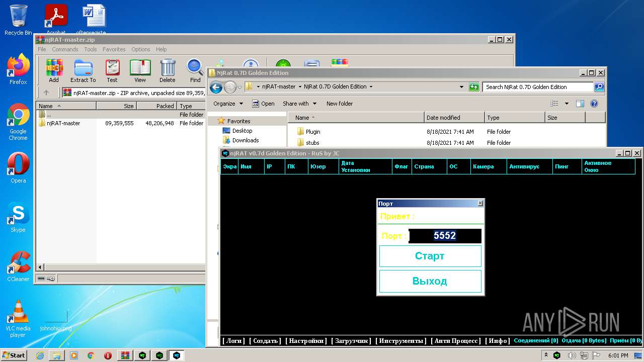The image size is (644, 362).
Task: Sort by Packed column in WinRAR
Action: click(x=156, y=106)
